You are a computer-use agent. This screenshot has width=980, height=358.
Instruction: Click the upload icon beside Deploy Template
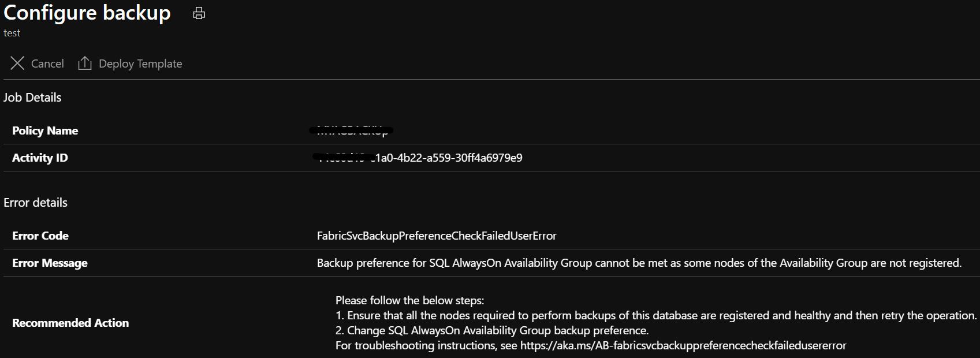coord(85,64)
